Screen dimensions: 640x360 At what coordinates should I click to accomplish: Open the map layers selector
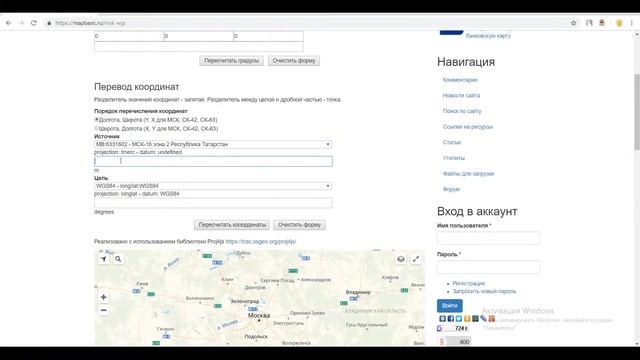coord(401,259)
